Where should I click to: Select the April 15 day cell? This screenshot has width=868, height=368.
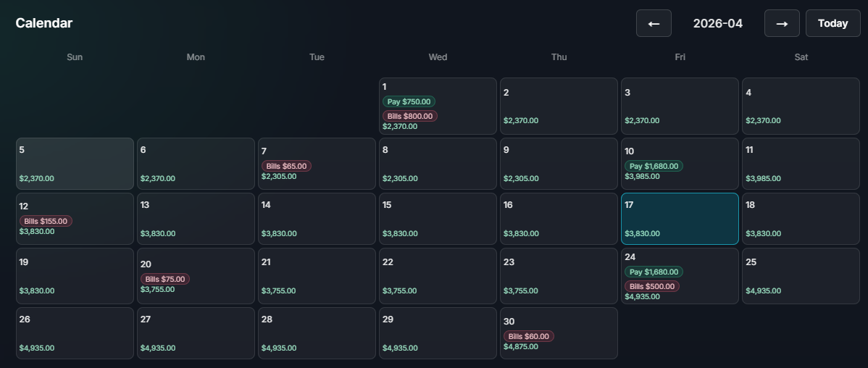click(438, 219)
